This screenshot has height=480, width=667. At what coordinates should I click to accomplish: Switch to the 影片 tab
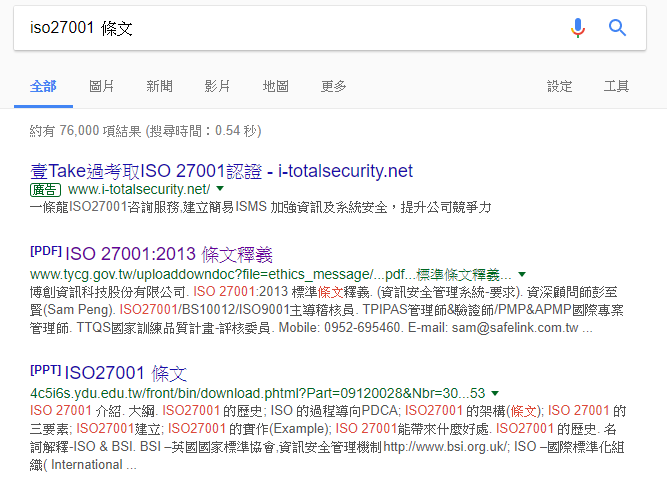[217, 86]
